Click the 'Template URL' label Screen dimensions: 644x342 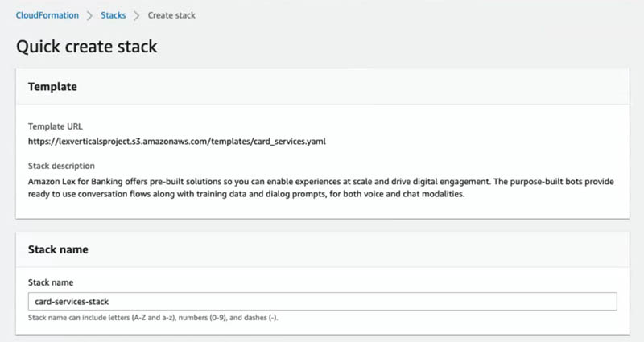(56, 126)
